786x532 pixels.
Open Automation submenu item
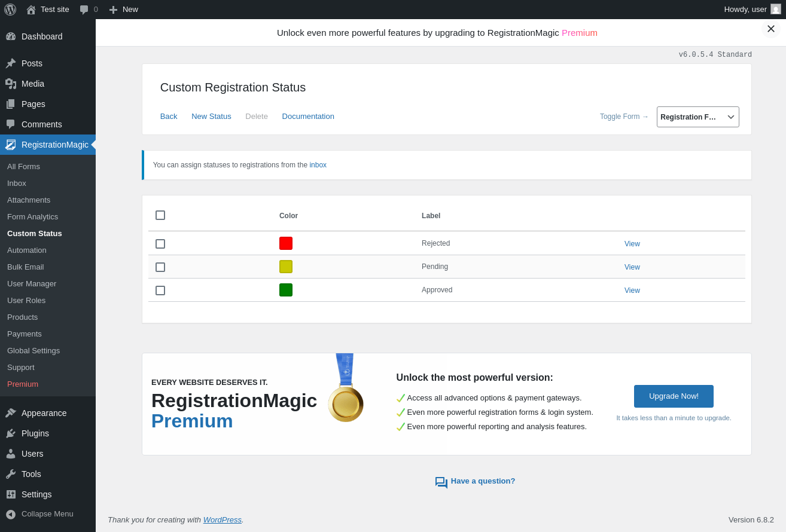click(x=27, y=250)
